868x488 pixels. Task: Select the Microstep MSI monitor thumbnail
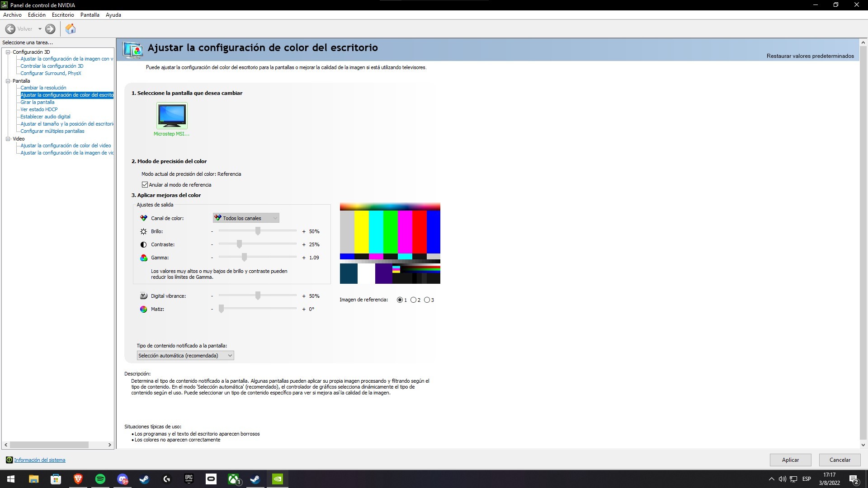click(x=172, y=116)
